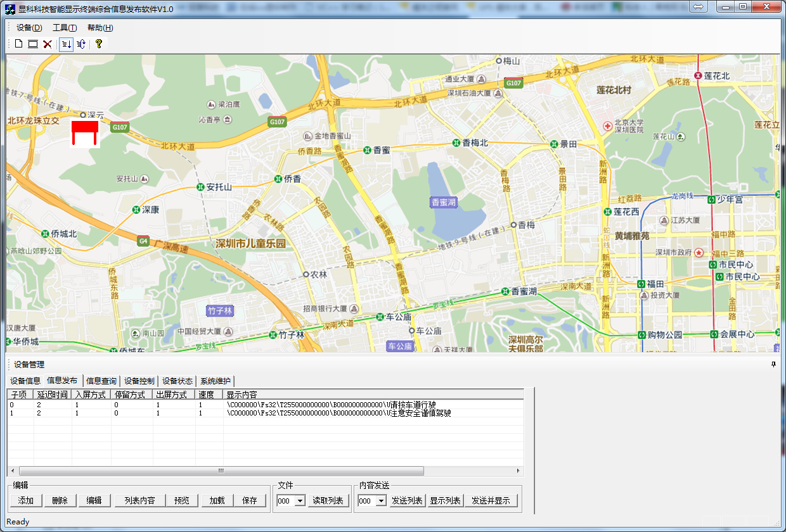
Task: Click the 侨香 metro station label on map
Action: 292,179
